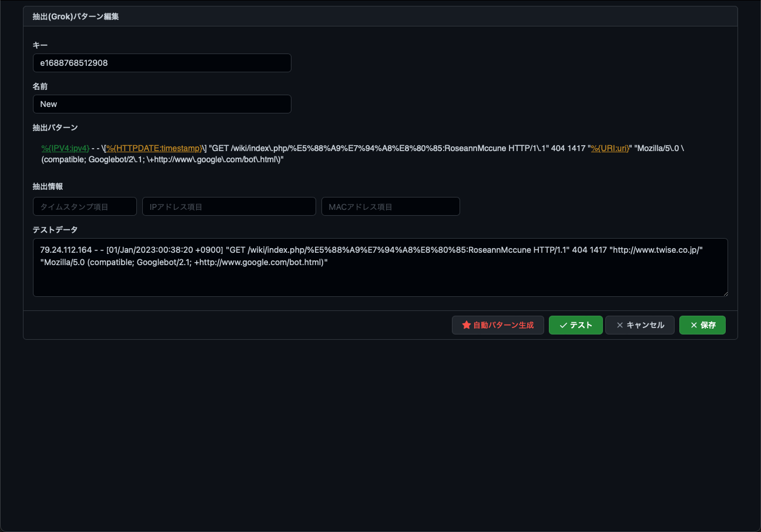This screenshot has width=761, height=532.
Task: Click the 名前 field containing New
Action: click(162, 104)
